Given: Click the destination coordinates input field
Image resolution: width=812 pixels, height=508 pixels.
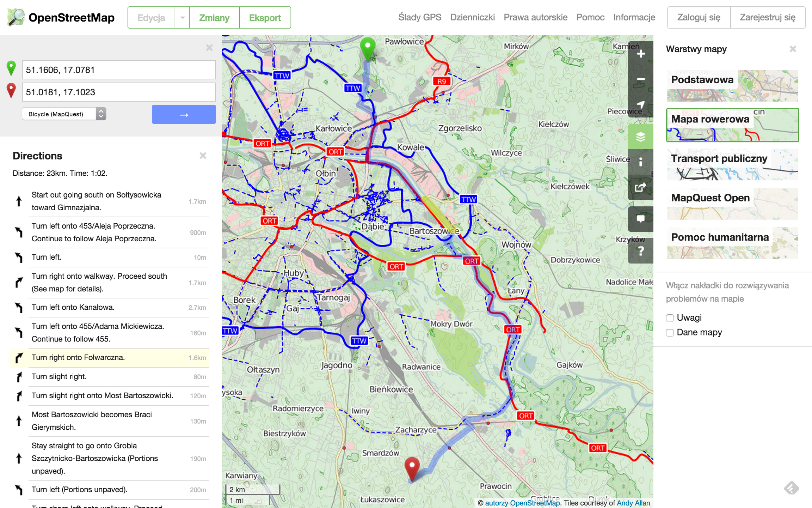Looking at the screenshot, I should pos(119,92).
